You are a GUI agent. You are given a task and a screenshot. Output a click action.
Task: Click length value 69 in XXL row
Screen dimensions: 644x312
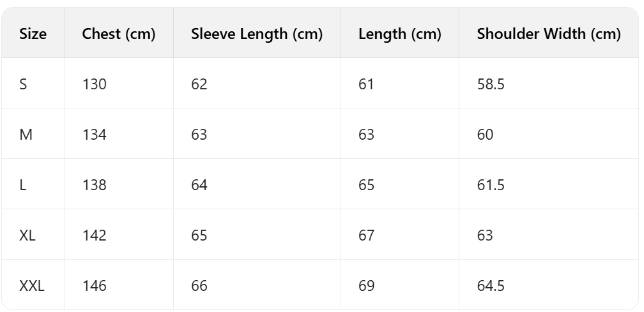click(367, 286)
